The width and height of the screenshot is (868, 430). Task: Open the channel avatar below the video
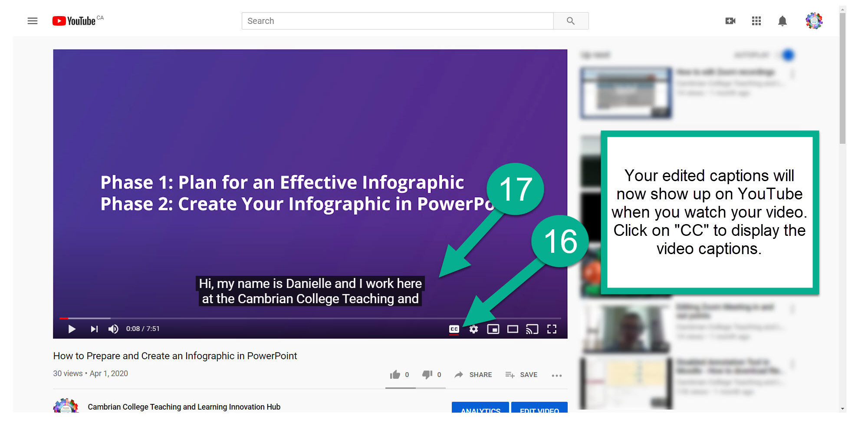[x=66, y=406]
